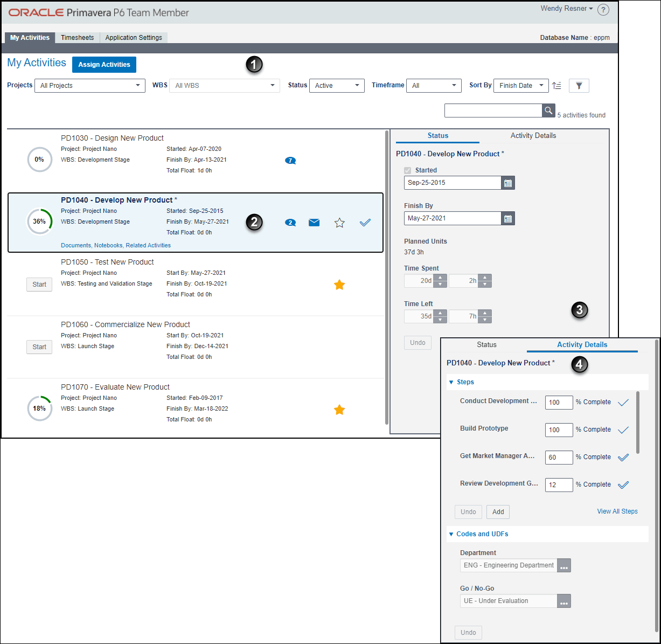The width and height of the screenshot is (661, 644).
Task: Open calendar picker for Finish By date
Action: click(x=508, y=218)
